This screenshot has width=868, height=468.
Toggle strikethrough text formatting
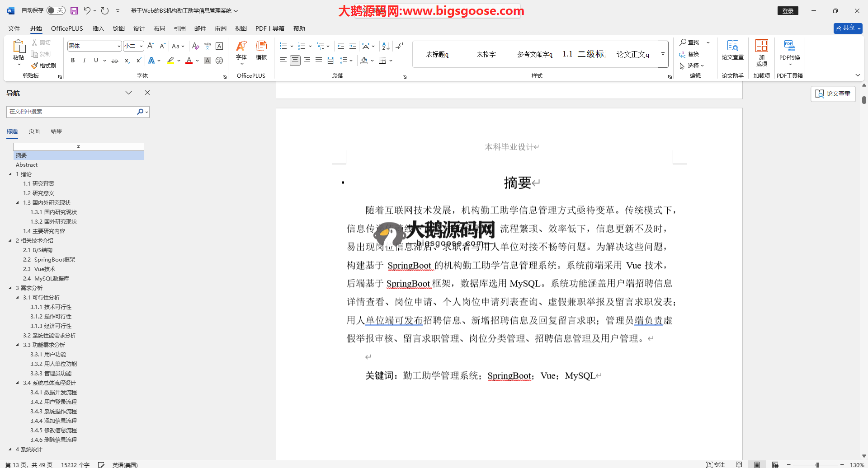click(x=115, y=61)
